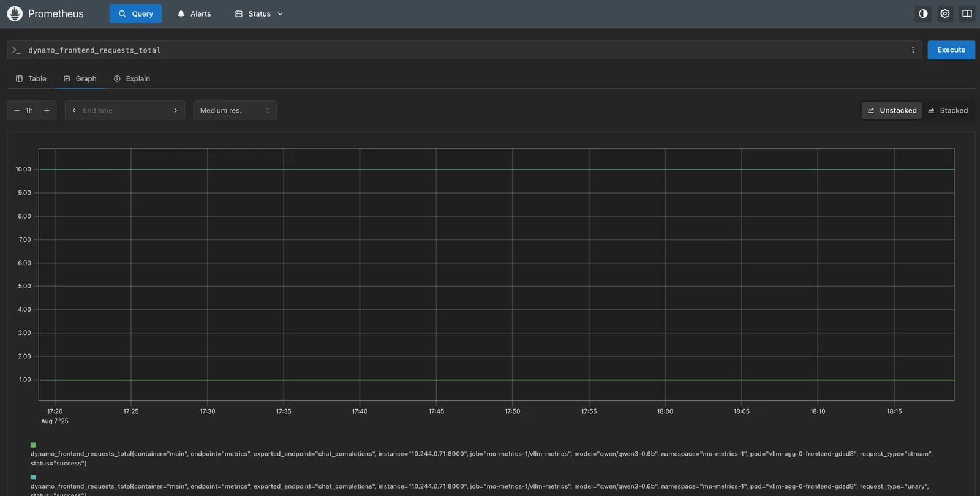Screen dimensions: 980x496
Task: Click the expression prompt terminal icon
Action: tap(17, 50)
